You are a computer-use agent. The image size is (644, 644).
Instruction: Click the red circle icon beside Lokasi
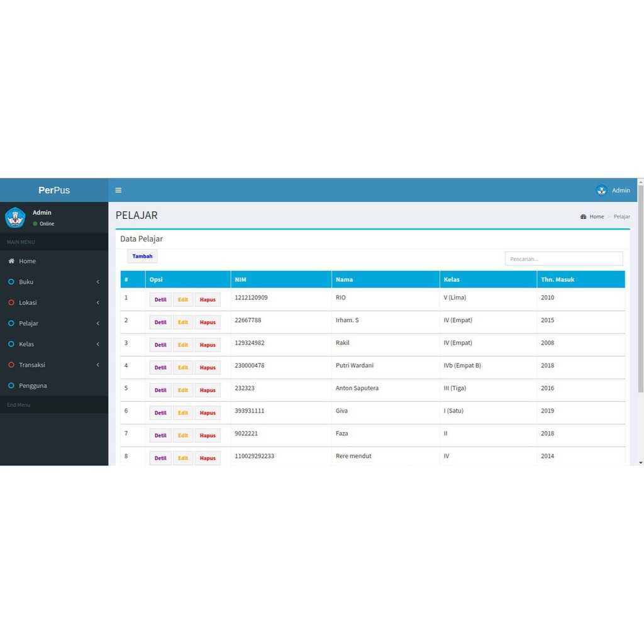pos(11,303)
